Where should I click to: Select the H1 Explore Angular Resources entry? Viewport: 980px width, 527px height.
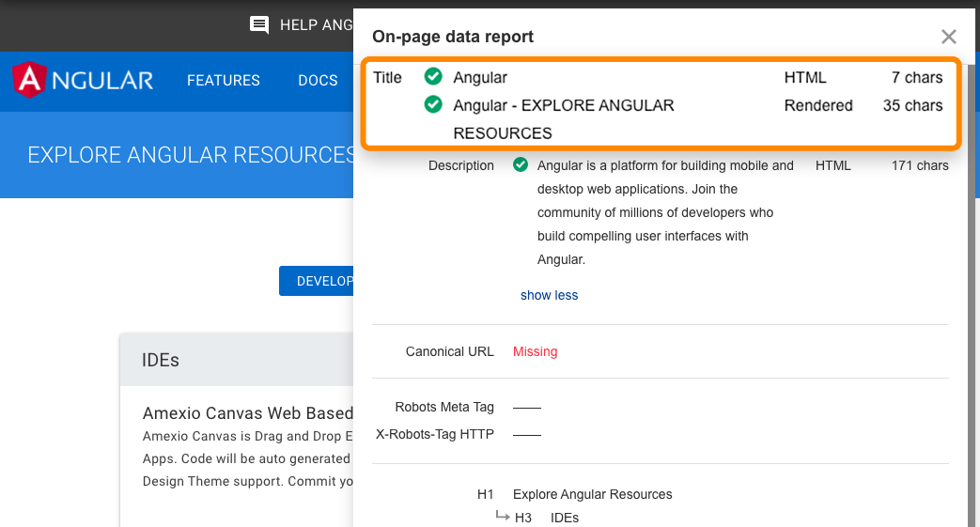click(x=592, y=494)
